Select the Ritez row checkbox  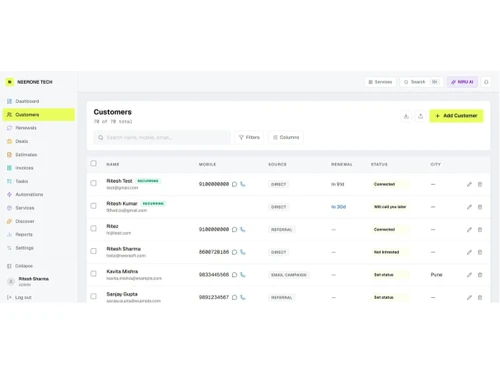coord(94,228)
